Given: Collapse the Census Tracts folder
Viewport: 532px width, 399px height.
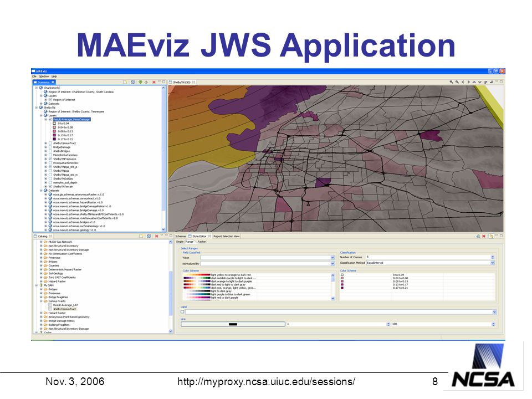Looking at the screenshot, I should point(41,301).
